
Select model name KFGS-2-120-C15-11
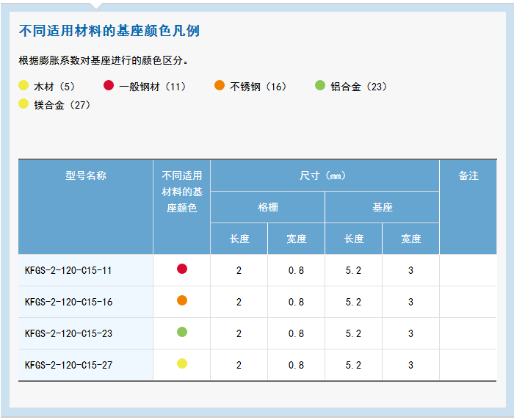click(68, 270)
